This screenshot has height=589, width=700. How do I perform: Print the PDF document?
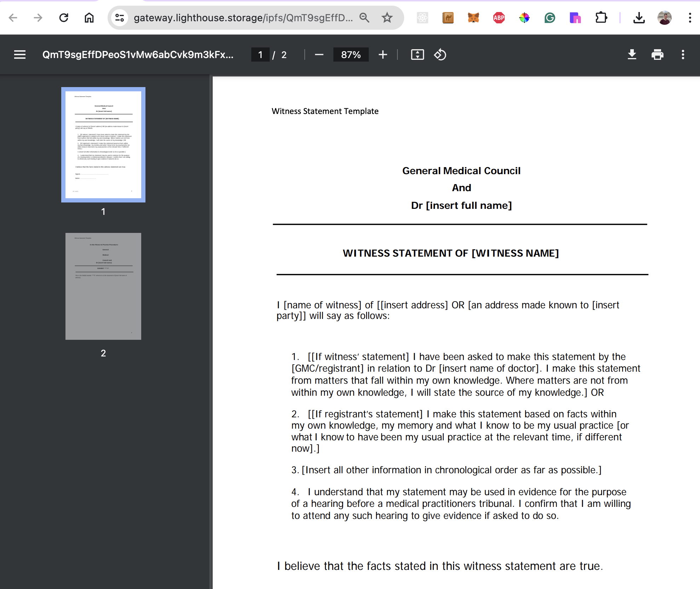[x=657, y=55]
